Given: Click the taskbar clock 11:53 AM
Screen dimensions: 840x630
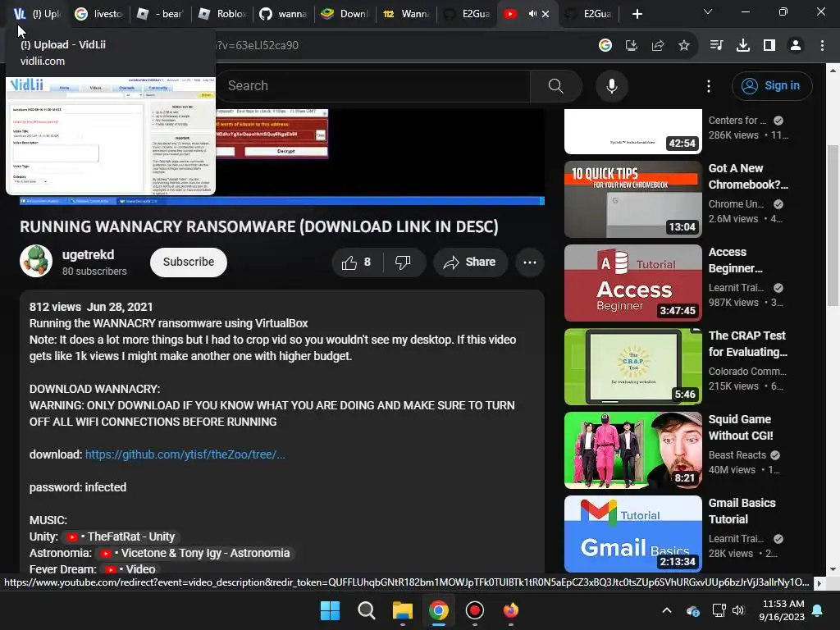Looking at the screenshot, I should point(782,610).
